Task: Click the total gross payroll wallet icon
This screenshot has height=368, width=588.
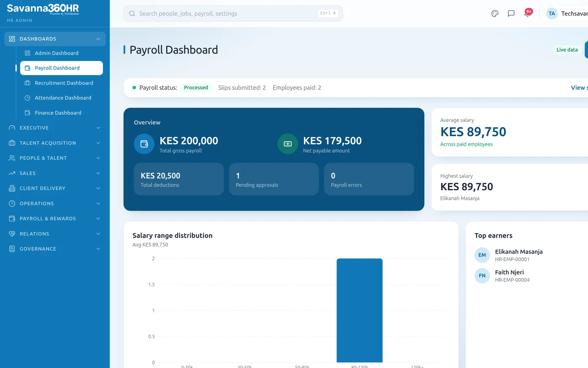Action: 144,144
